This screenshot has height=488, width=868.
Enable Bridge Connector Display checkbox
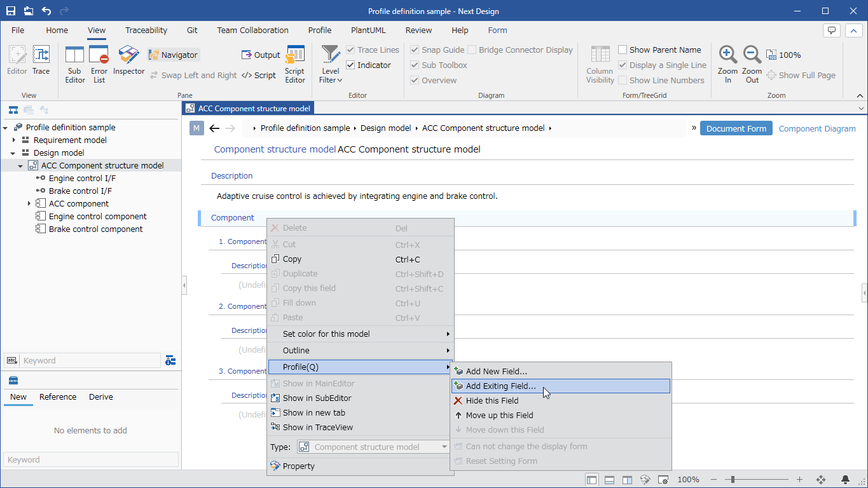tap(472, 50)
